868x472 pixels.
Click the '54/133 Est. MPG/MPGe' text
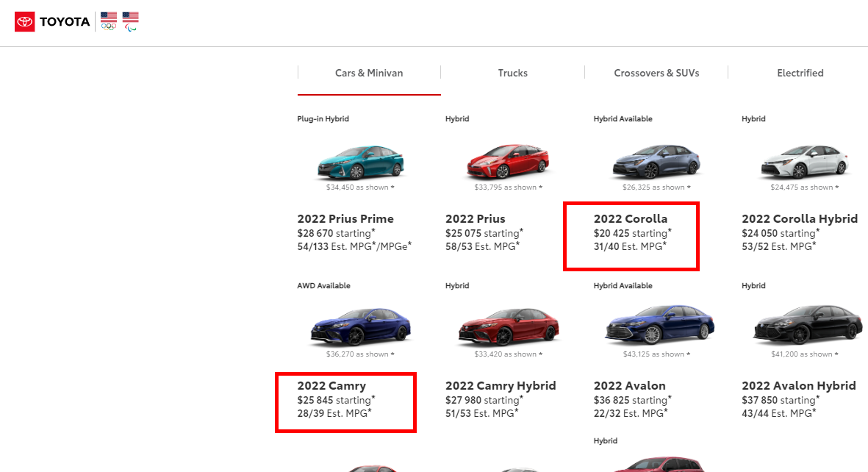(354, 246)
